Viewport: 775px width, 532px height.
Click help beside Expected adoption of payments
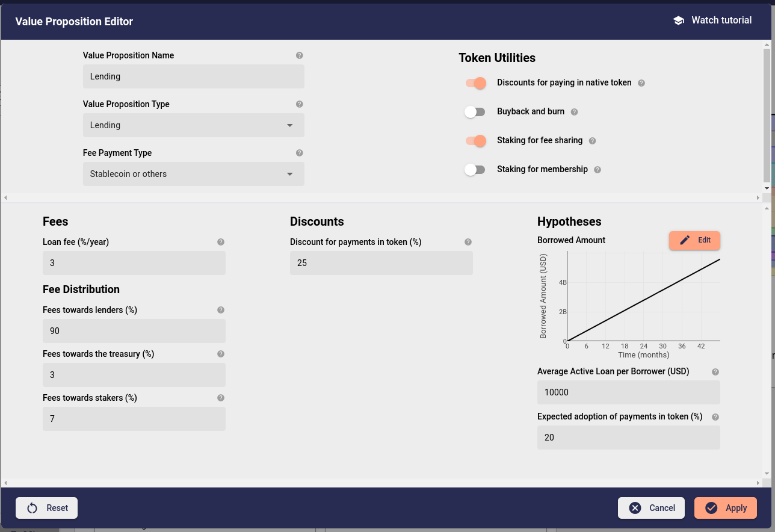point(715,416)
